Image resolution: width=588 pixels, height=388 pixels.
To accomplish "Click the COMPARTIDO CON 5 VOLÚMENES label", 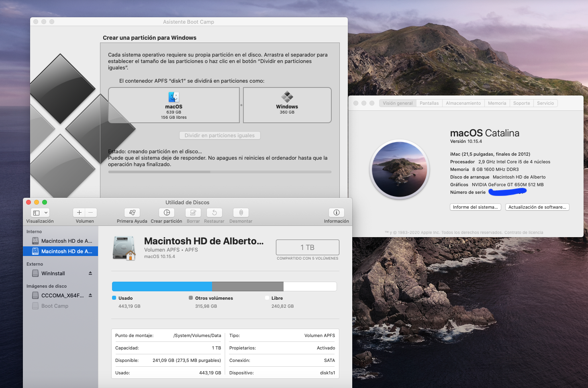I will click(308, 258).
